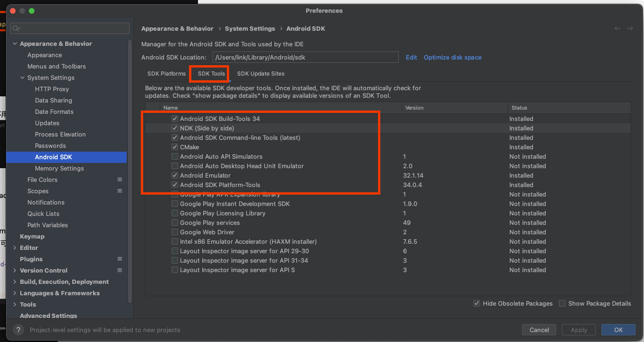Open Plugins settings page
Screen dimensions: 644x342
[31, 259]
